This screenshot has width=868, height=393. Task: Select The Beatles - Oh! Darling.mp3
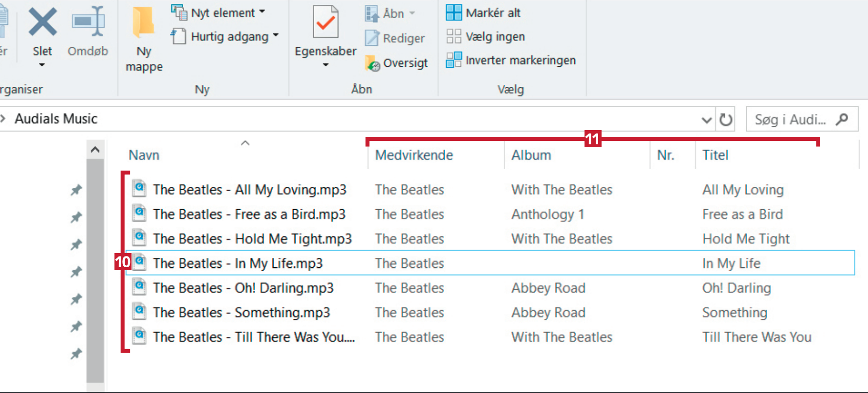(x=243, y=288)
